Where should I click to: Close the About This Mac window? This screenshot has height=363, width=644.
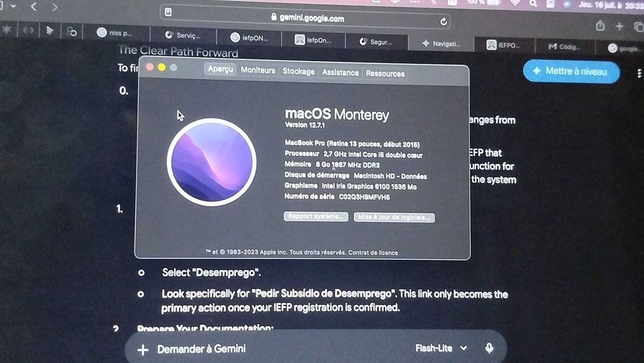pos(150,66)
